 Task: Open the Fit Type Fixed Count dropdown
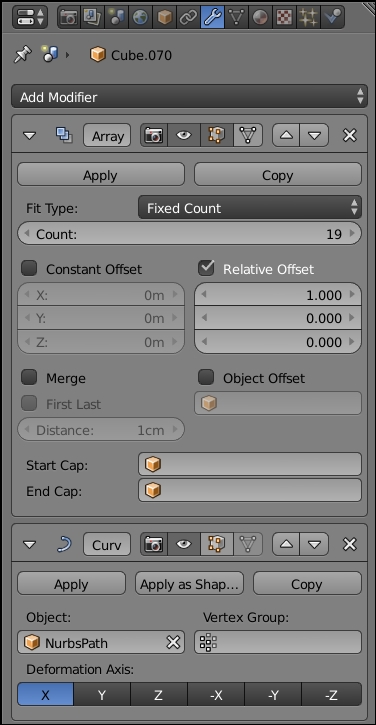point(250,208)
